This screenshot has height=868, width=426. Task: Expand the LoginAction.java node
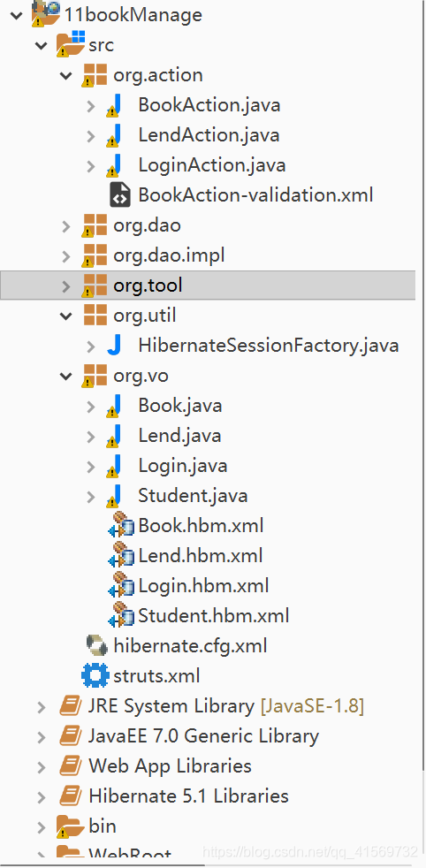tap(91, 165)
